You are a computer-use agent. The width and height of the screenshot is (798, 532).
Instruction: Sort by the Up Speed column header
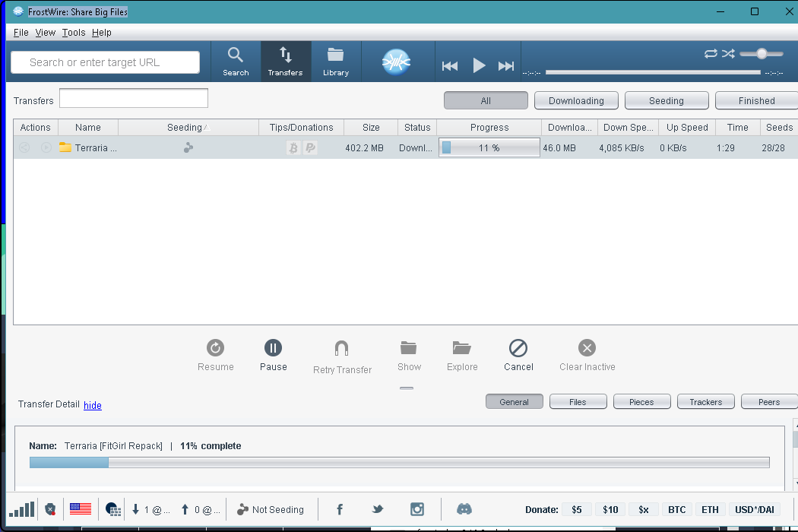coord(687,127)
